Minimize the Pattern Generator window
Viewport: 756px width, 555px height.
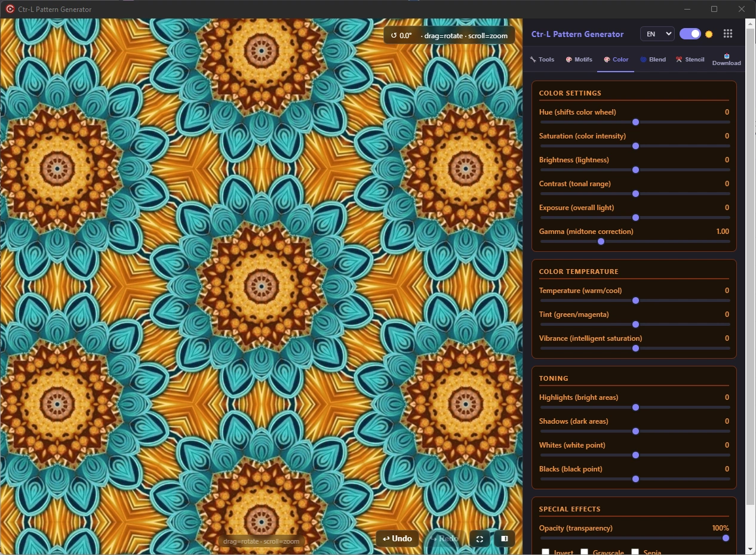[x=687, y=9]
